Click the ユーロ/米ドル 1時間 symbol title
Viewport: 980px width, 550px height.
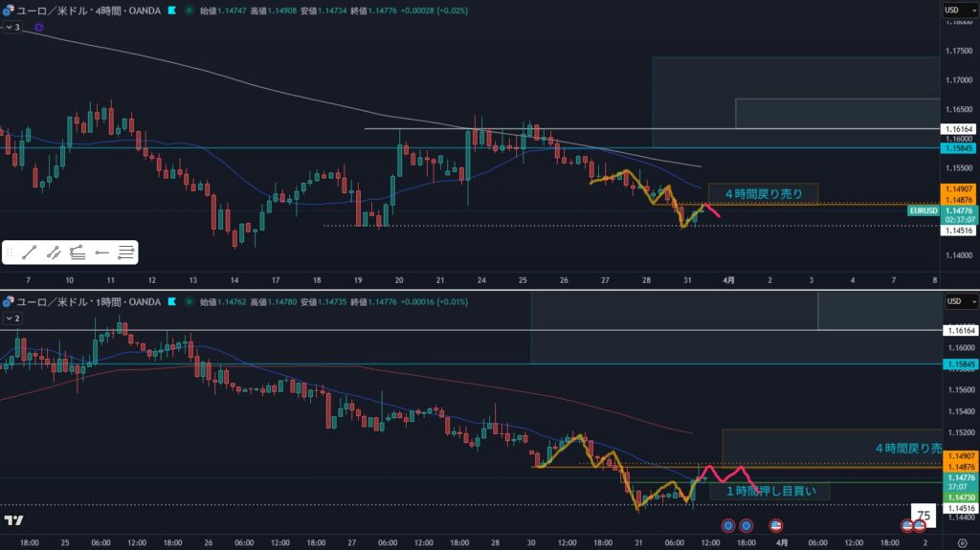point(86,301)
